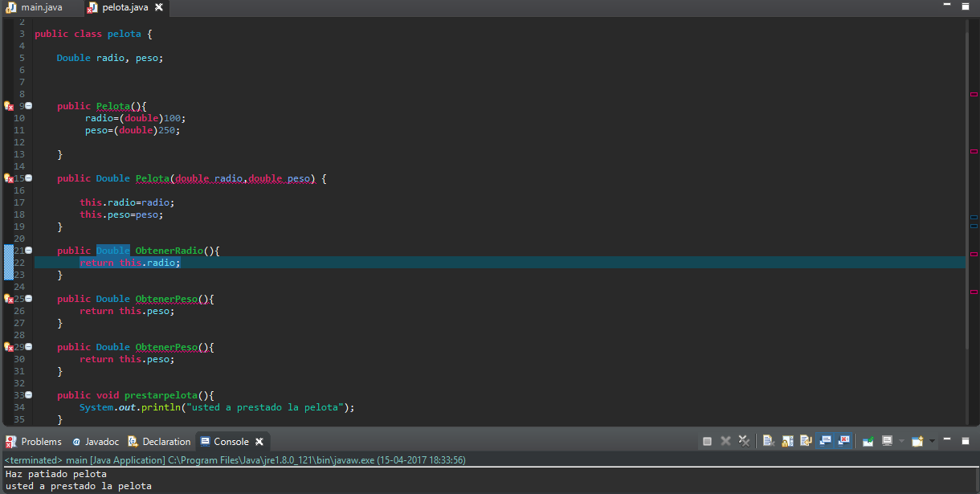The height and width of the screenshot is (494, 980).
Task: Click the upper blue occurrence marker in overview ruler
Action: point(974,217)
